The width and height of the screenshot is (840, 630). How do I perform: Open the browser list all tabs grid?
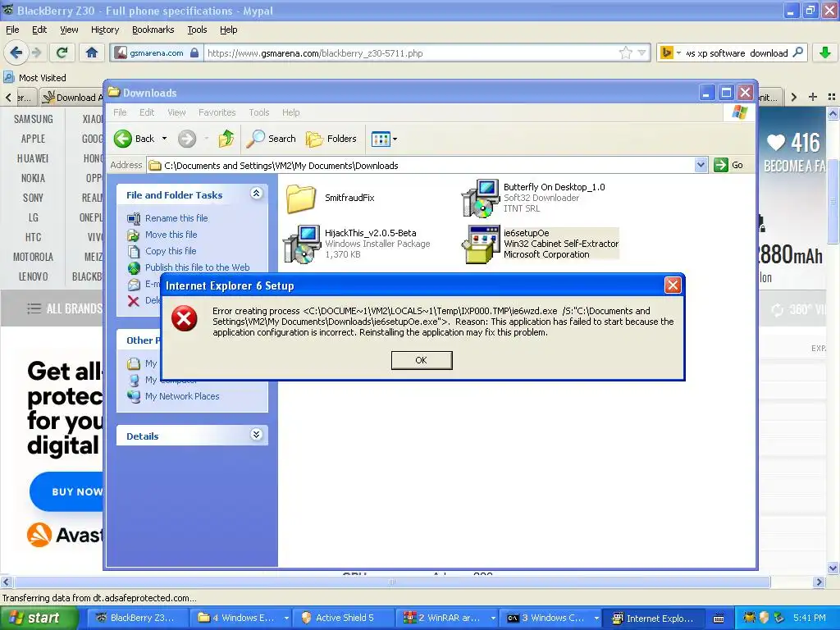[832, 97]
